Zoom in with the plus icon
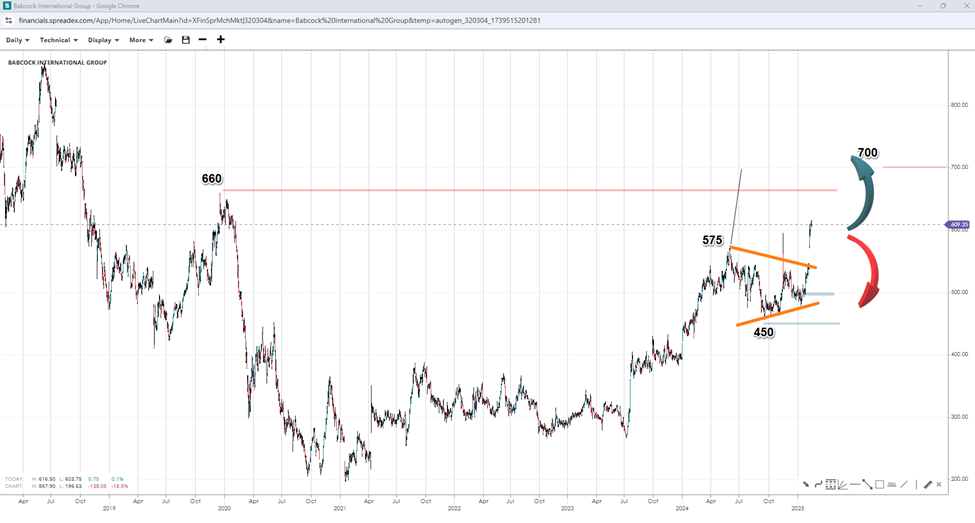 [221, 40]
